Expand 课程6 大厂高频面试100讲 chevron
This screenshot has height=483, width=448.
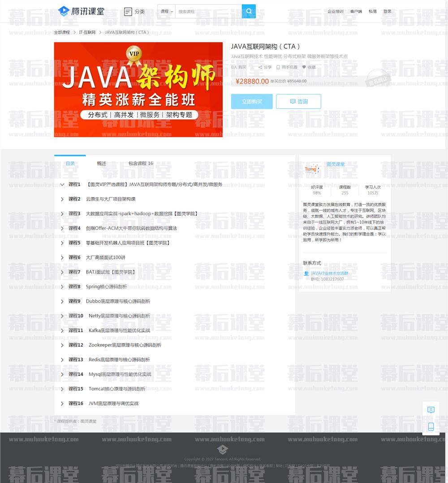coord(62,257)
